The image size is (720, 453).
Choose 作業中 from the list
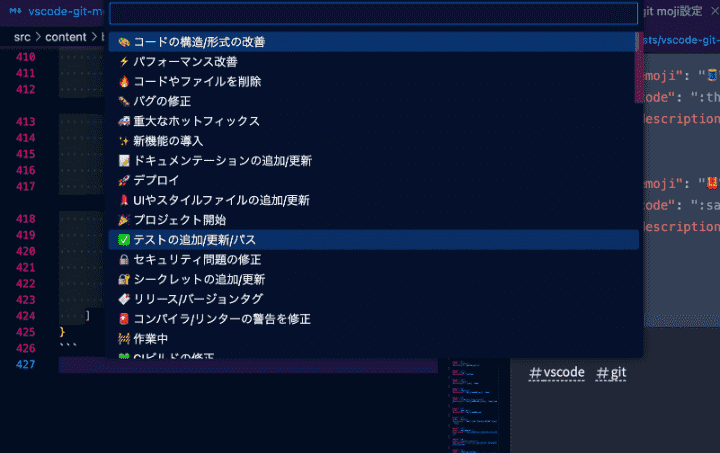pyautogui.click(x=372, y=339)
